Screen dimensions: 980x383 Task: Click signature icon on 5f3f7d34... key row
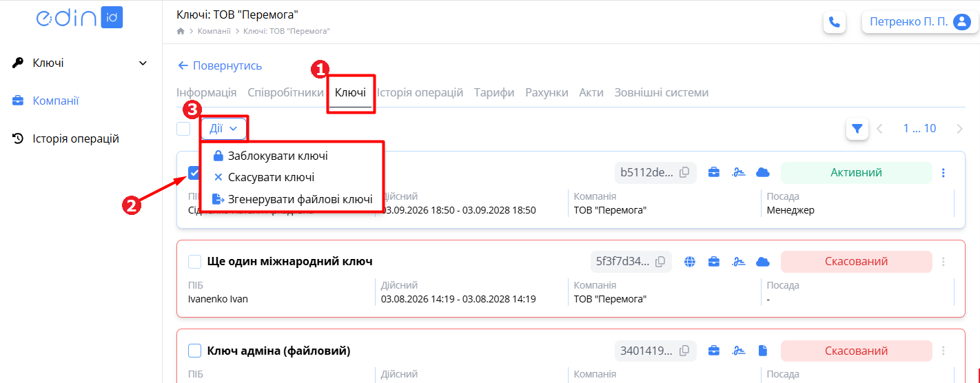pyautogui.click(x=738, y=262)
